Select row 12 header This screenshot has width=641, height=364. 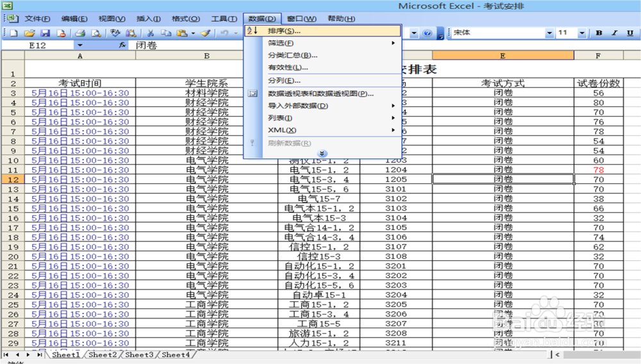click(x=13, y=179)
